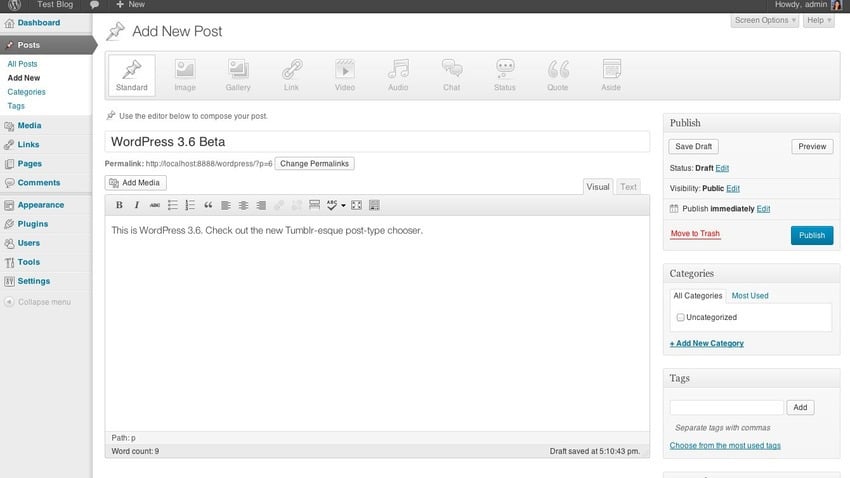Select the Quote post format
Viewport: 850px width, 478px height.
tap(558, 75)
